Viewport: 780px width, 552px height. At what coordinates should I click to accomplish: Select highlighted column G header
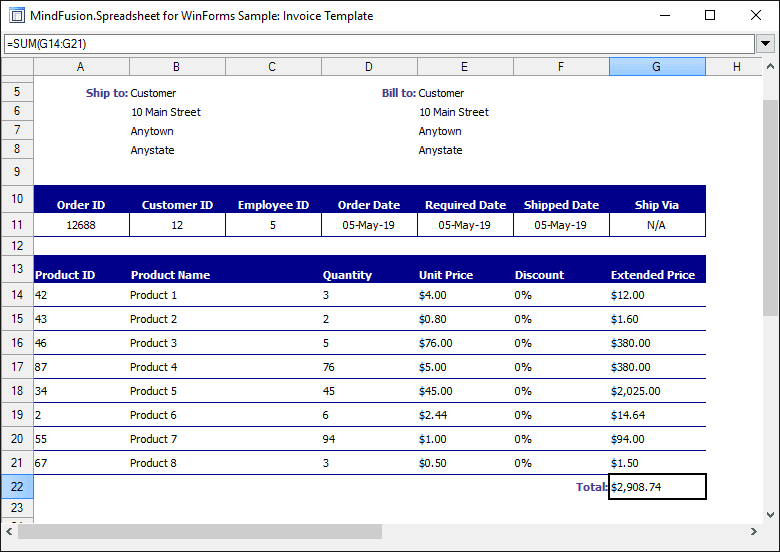point(657,67)
